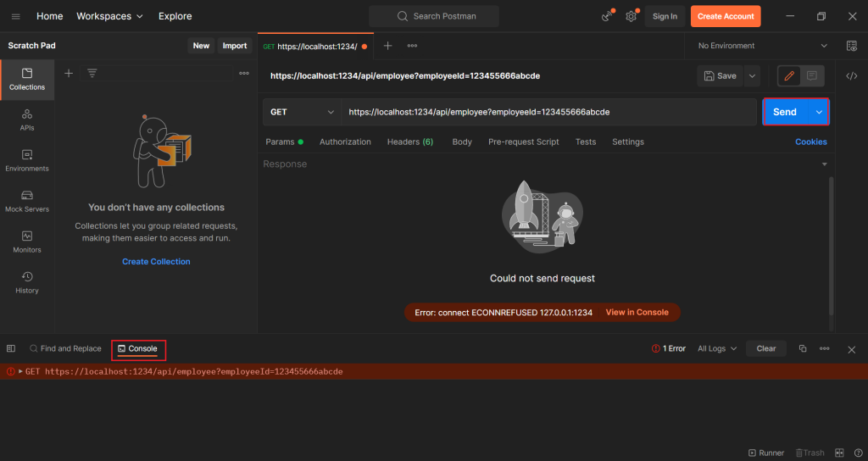
Task: Open Trash in the status bar
Action: click(x=810, y=453)
